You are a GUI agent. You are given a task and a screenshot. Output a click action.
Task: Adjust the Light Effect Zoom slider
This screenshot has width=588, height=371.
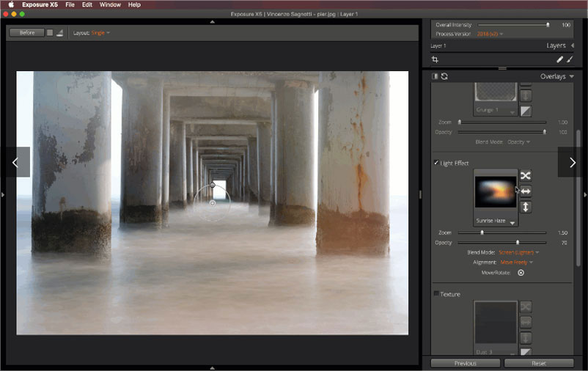click(501, 232)
